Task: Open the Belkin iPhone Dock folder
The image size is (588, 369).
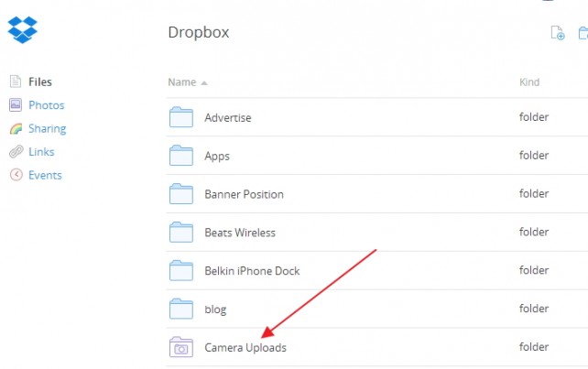Action: 252,270
